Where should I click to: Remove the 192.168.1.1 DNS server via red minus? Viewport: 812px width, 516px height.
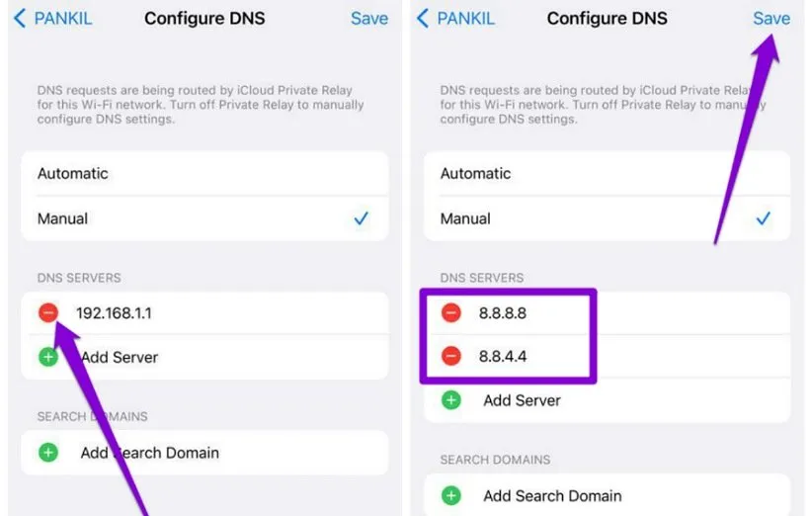click(48, 313)
